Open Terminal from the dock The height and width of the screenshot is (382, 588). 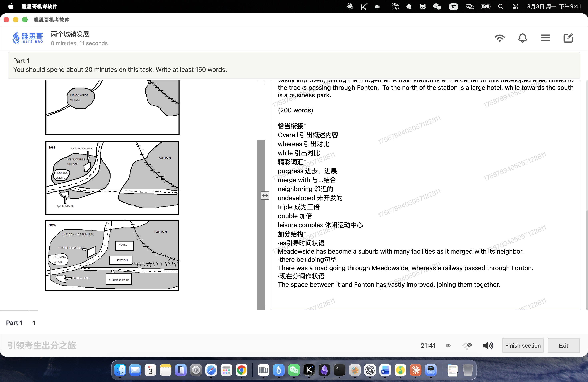pyautogui.click(x=339, y=370)
